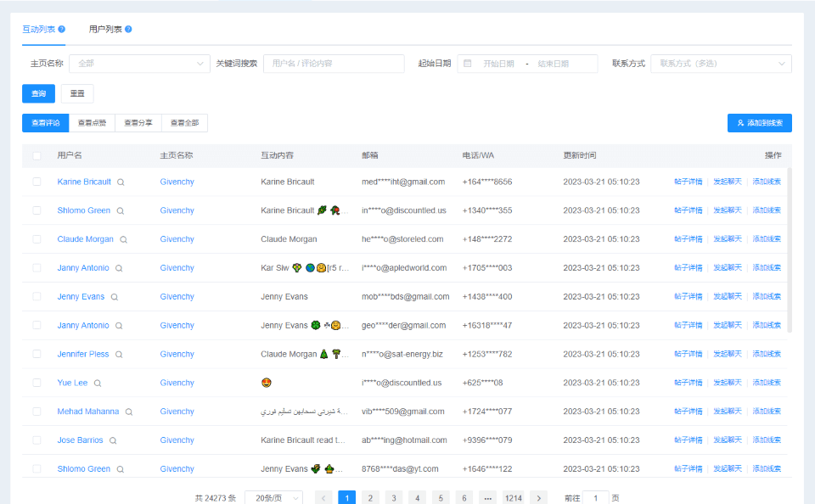Viewport: 815px width, 504px height.
Task: Open 帖子详情 link for Karine Bricault
Action: coord(688,182)
